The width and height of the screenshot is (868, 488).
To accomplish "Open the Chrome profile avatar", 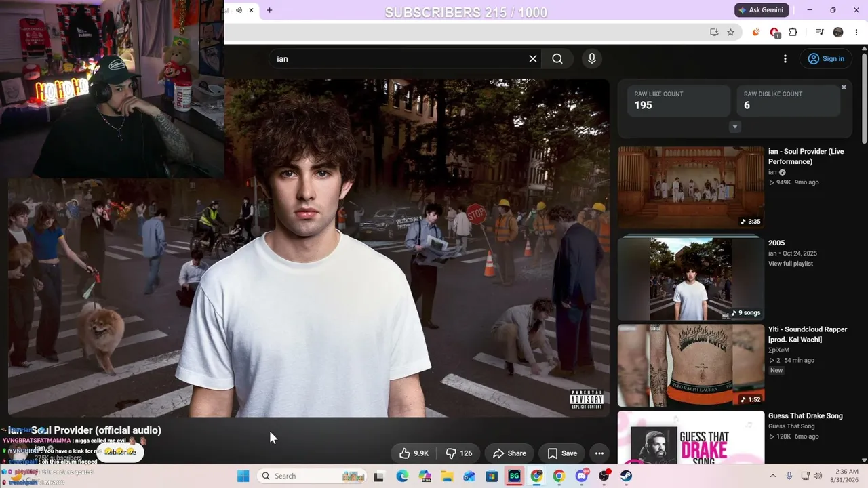I will coord(838,32).
